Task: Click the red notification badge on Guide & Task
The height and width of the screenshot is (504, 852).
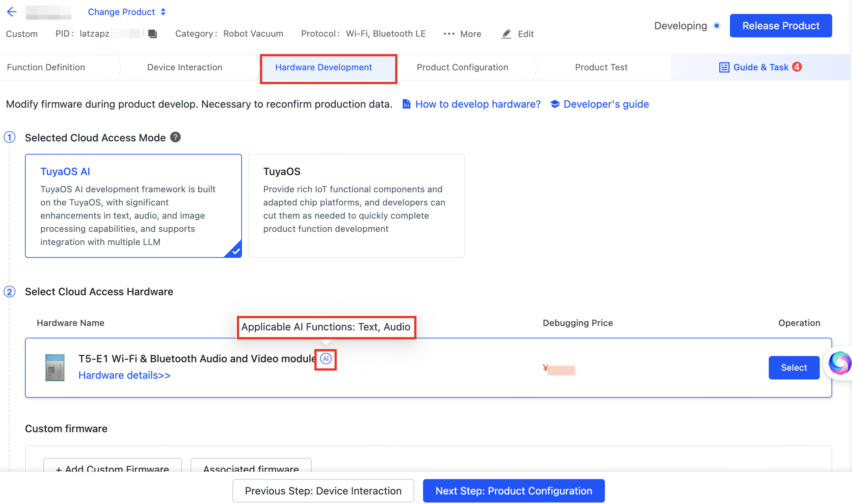Action: click(797, 67)
